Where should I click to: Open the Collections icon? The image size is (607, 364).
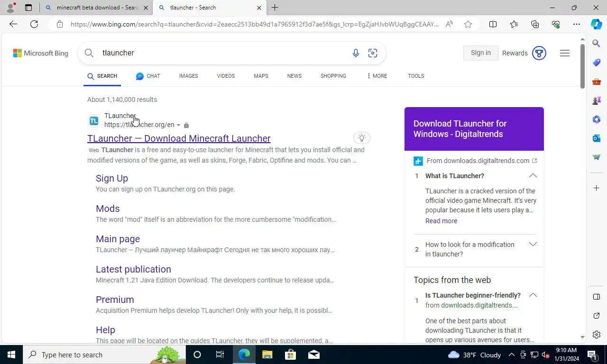[x=535, y=24]
